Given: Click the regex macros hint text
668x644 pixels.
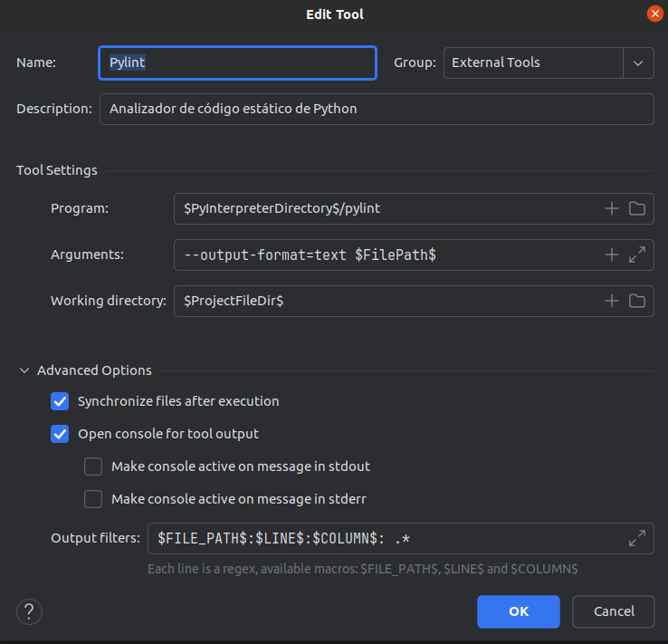Looking at the screenshot, I should 363,569.
